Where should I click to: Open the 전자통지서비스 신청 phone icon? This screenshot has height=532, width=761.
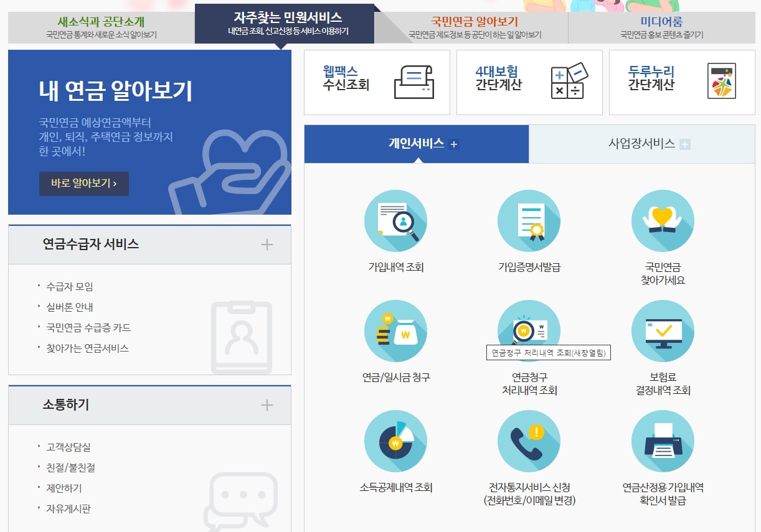529,441
